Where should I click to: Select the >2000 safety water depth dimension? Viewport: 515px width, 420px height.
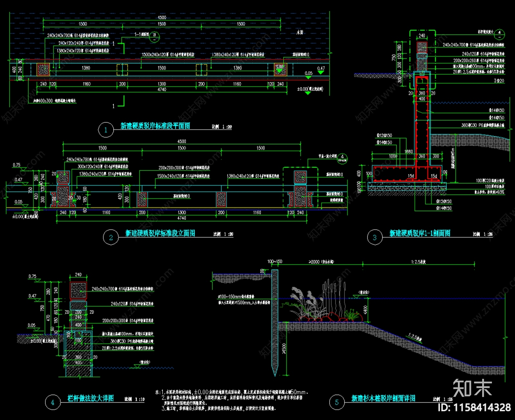pos(321,262)
